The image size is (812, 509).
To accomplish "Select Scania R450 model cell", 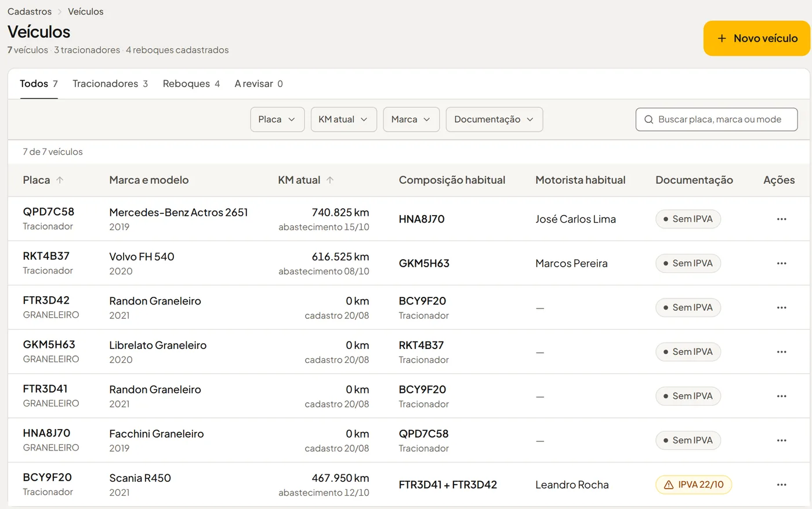I will tap(140, 478).
